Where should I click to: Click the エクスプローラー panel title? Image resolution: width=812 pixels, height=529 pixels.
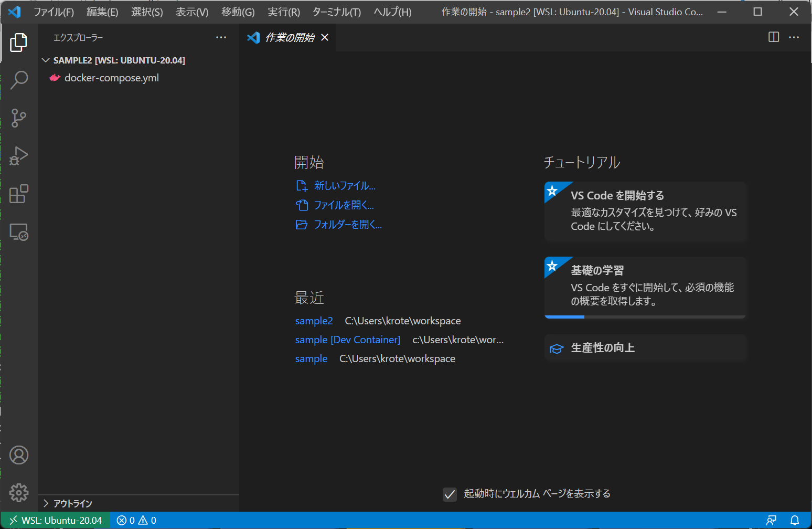(x=78, y=38)
